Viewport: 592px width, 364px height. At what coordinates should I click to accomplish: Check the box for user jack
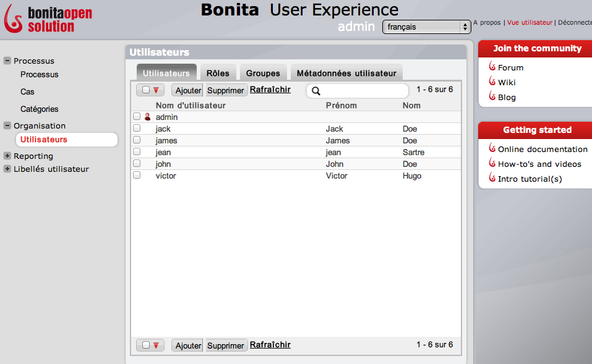pyautogui.click(x=137, y=129)
